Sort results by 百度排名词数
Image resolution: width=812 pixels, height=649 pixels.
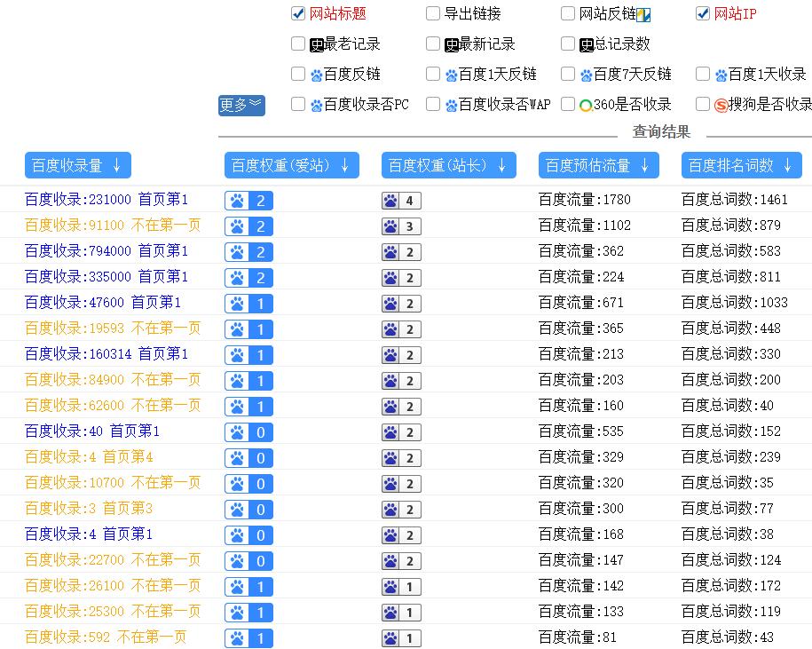[742, 165]
